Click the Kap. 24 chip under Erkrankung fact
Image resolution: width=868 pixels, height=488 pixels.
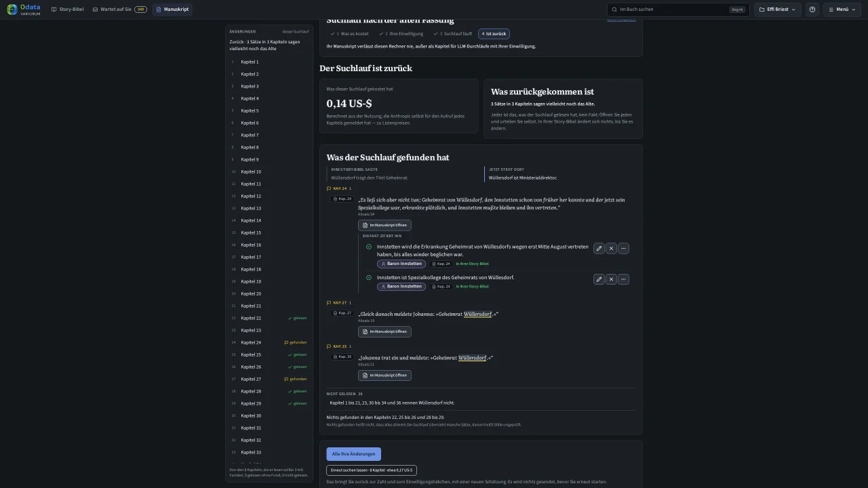tap(441, 264)
